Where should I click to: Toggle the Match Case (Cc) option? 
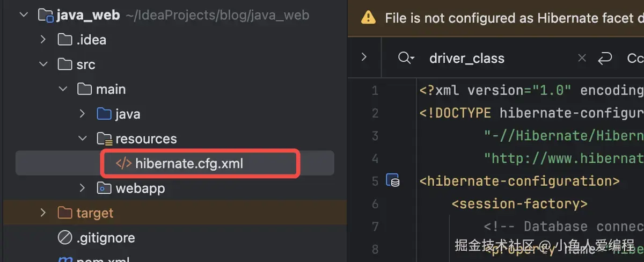(635, 58)
